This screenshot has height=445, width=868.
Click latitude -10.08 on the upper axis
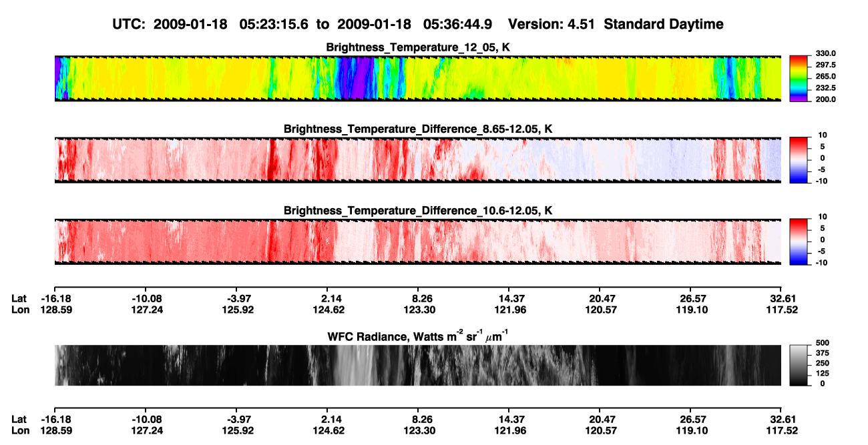point(146,298)
